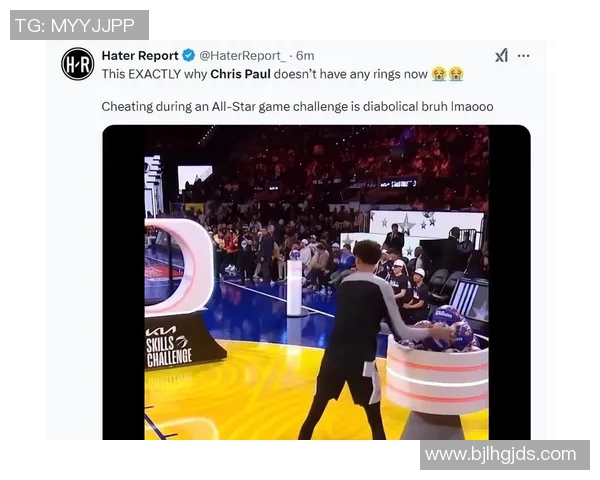Click the large pink passing ring
Image resolution: width=600 pixels, height=480 pixels.
pos(179,267)
